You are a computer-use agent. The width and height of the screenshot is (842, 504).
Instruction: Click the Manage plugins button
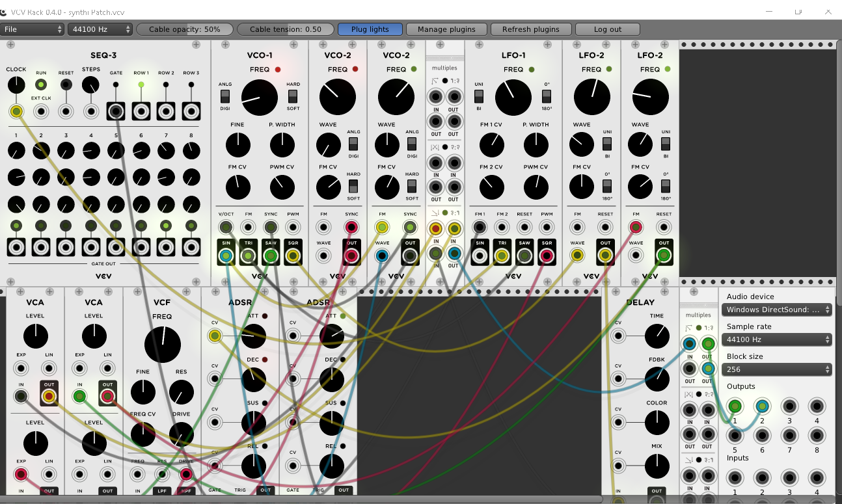coord(446,29)
